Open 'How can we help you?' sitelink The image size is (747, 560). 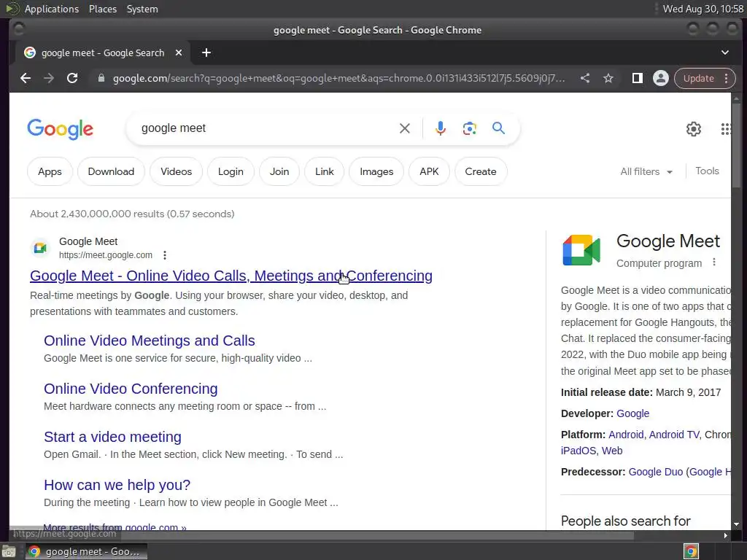point(117,485)
